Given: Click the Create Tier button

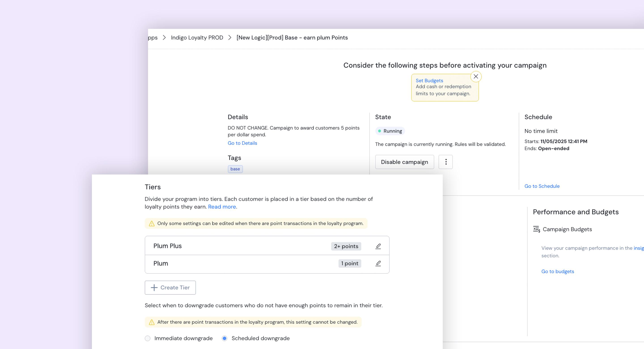Looking at the screenshot, I should [170, 287].
